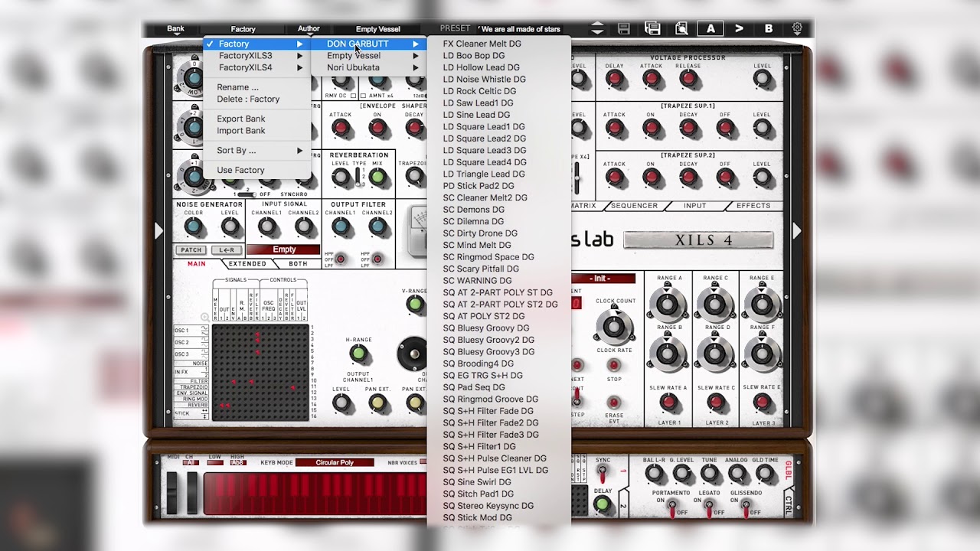Select the B preset comparison slot
Image resolution: width=980 pixels, height=551 pixels.
pyautogui.click(x=769, y=29)
